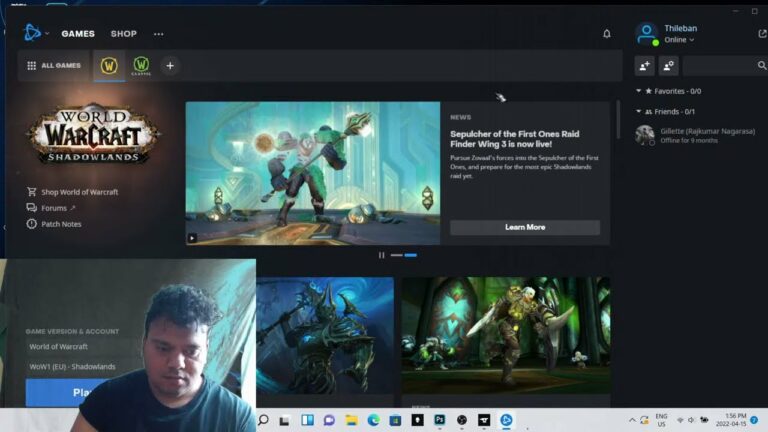Open the Online status dropdown
Screen dimensions: 768x432
tap(679, 40)
